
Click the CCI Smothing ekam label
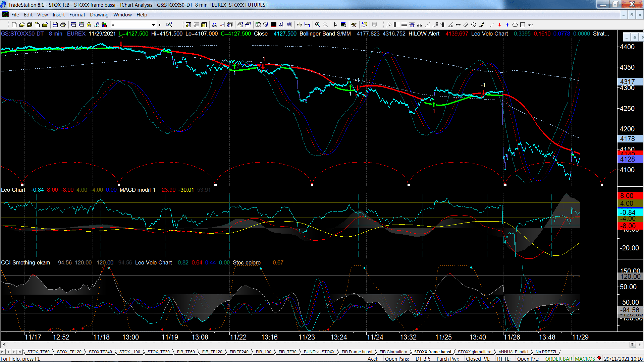(25, 262)
